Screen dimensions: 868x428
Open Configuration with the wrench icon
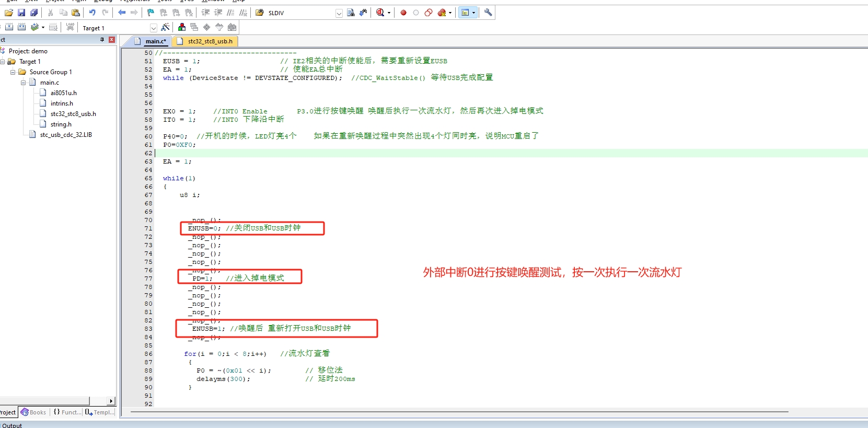click(x=488, y=13)
